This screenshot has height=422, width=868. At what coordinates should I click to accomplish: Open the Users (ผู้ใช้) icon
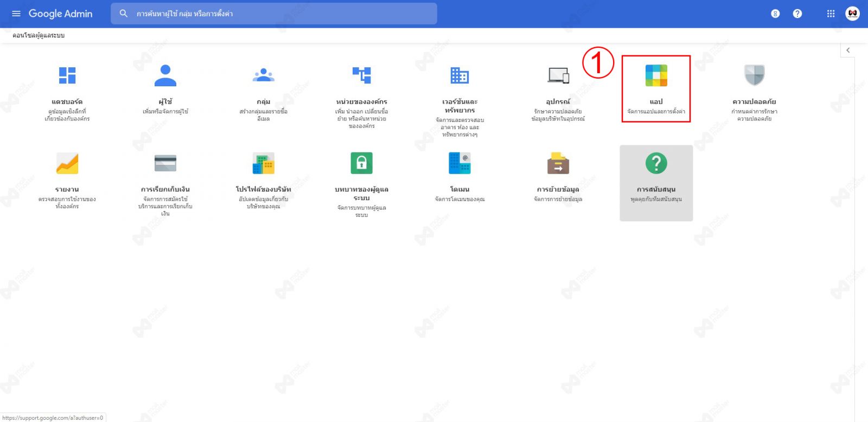(165, 75)
